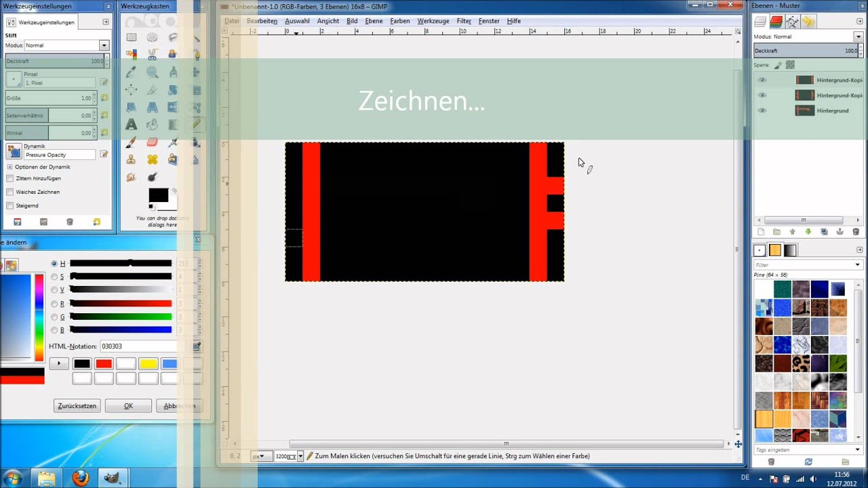Select the Bucket Fill tool

pos(152,125)
